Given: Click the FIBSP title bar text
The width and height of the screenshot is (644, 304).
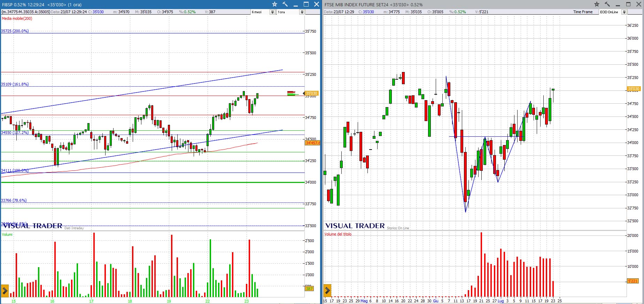Looking at the screenshot, I should click(42, 5).
